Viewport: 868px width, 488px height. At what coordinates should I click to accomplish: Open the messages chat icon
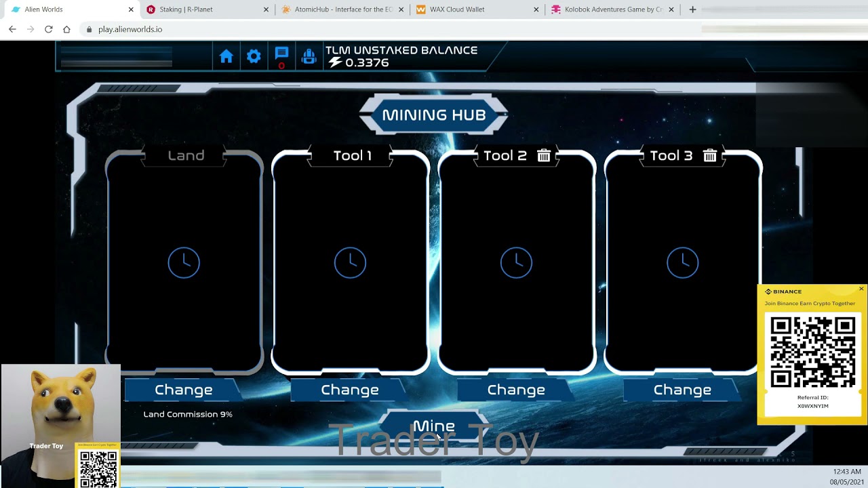pyautogui.click(x=281, y=54)
